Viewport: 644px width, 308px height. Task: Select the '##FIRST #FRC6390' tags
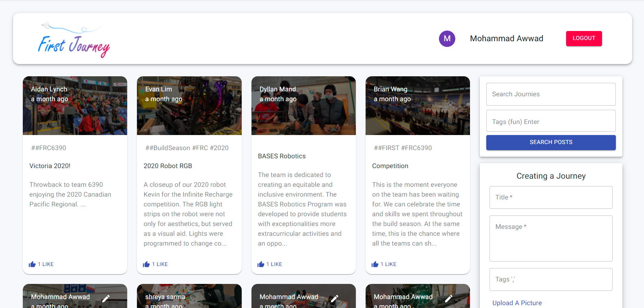(x=403, y=148)
